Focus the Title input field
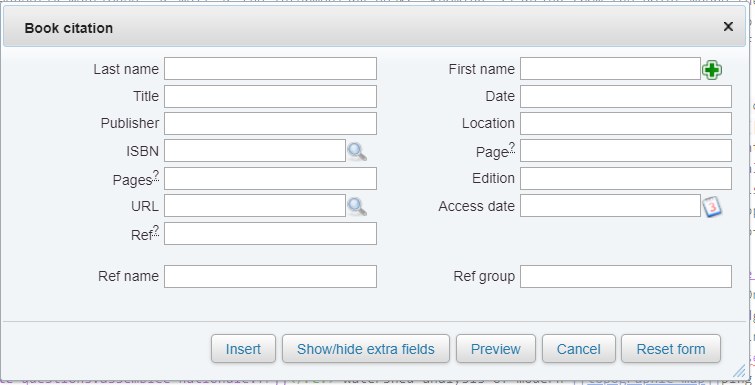Viewport: 755px width, 385px height. pos(270,96)
